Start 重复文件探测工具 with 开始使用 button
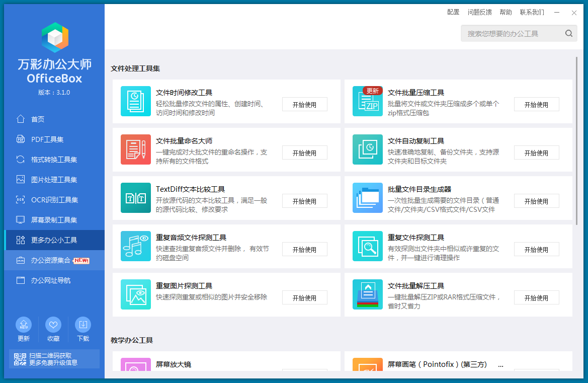This screenshot has height=383, width=588. pos(536,249)
